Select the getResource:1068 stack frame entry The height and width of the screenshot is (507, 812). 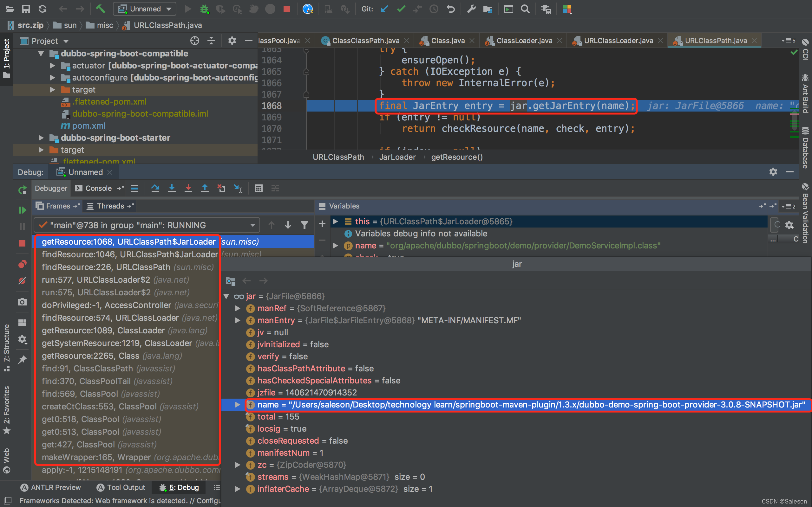(129, 241)
